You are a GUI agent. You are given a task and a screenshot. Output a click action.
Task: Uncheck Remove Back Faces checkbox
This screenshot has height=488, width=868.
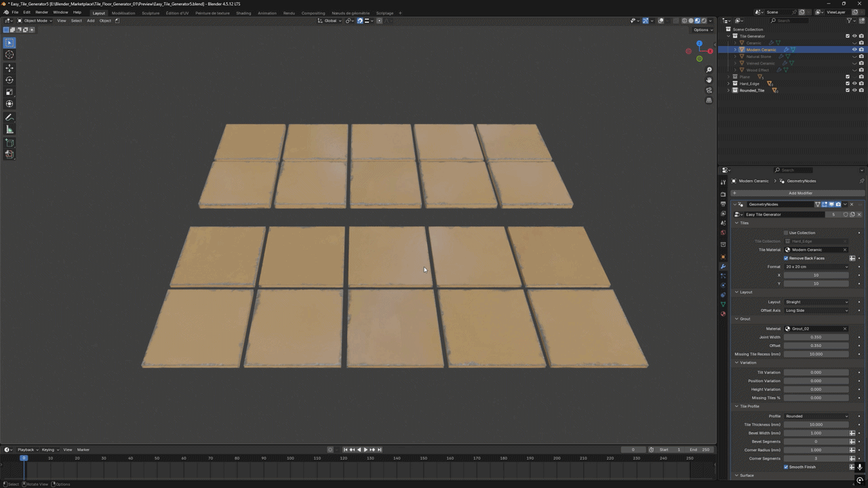786,258
